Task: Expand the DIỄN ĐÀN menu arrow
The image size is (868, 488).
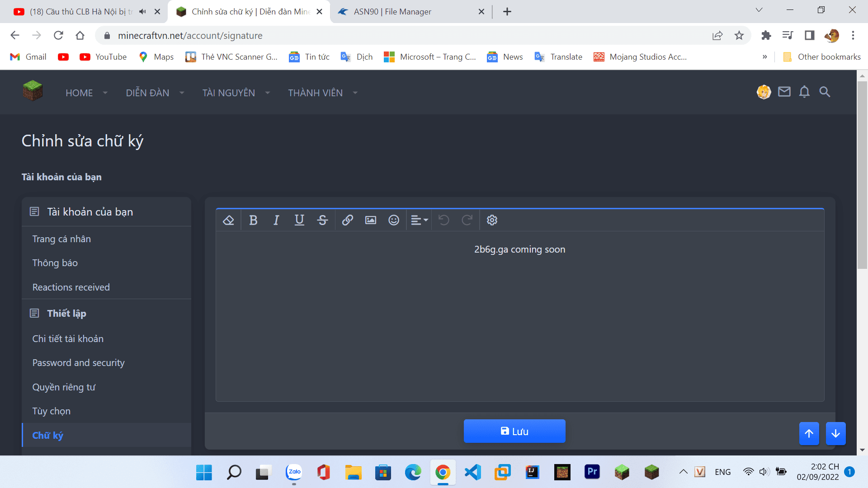Action: [x=182, y=93]
